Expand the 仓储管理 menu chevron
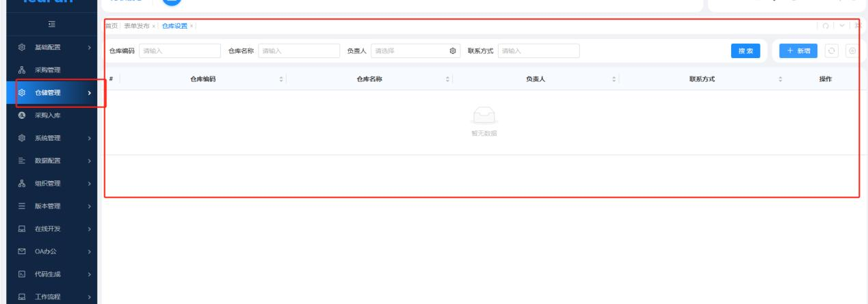The image size is (868, 304). (90, 93)
